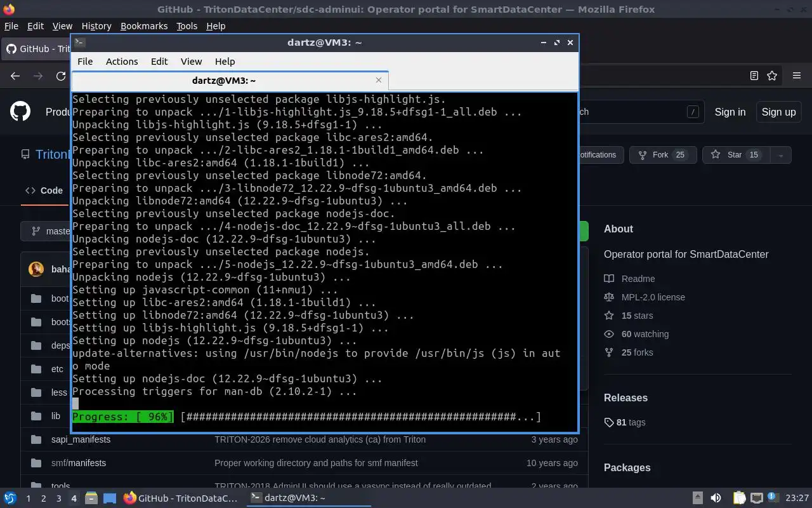Open the clipboard manager tray icon

click(x=739, y=498)
